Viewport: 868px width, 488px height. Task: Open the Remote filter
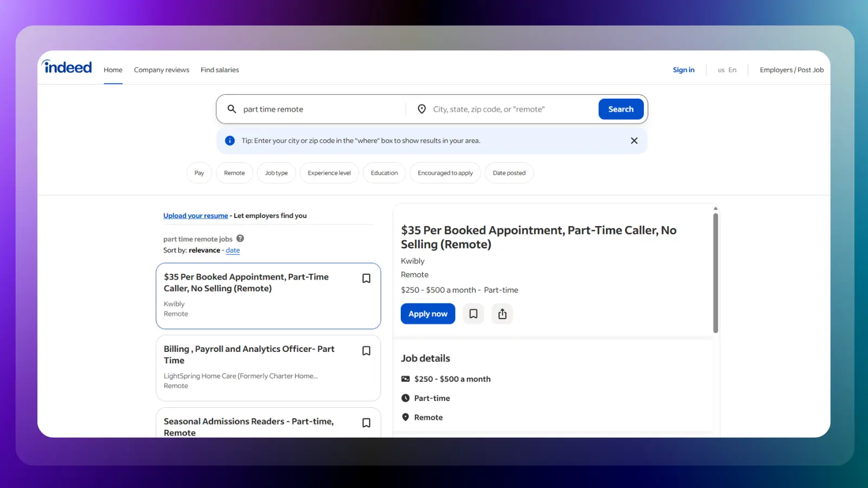(x=234, y=173)
